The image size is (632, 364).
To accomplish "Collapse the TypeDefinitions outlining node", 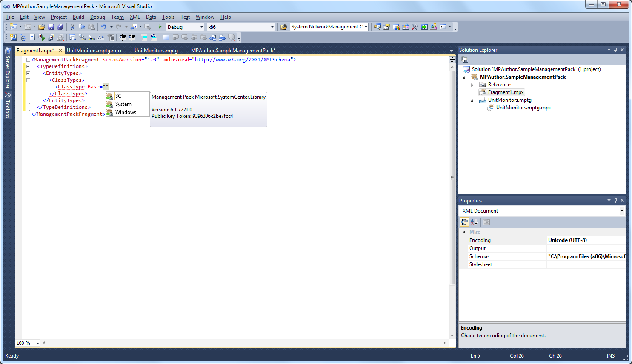I will coord(28,66).
